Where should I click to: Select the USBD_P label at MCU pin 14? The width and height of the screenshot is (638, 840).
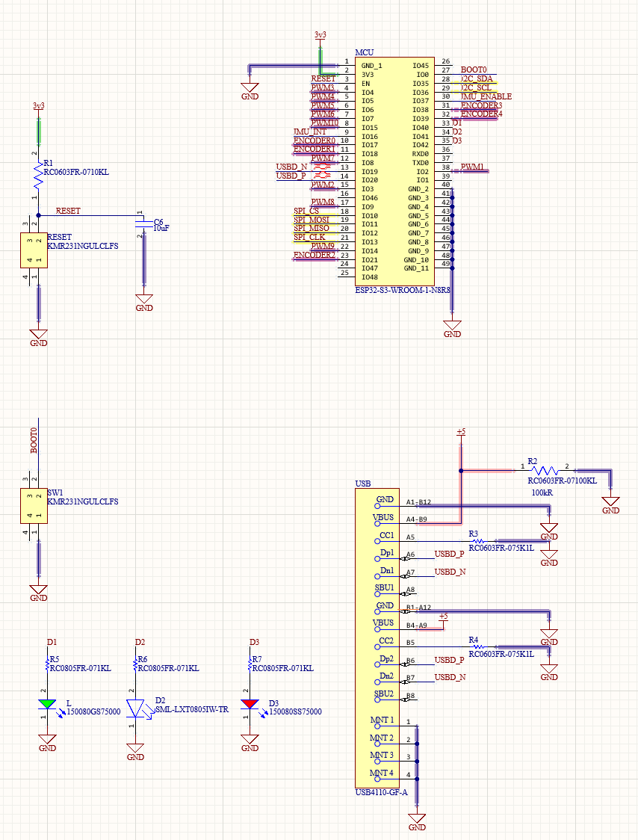[291, 176]
